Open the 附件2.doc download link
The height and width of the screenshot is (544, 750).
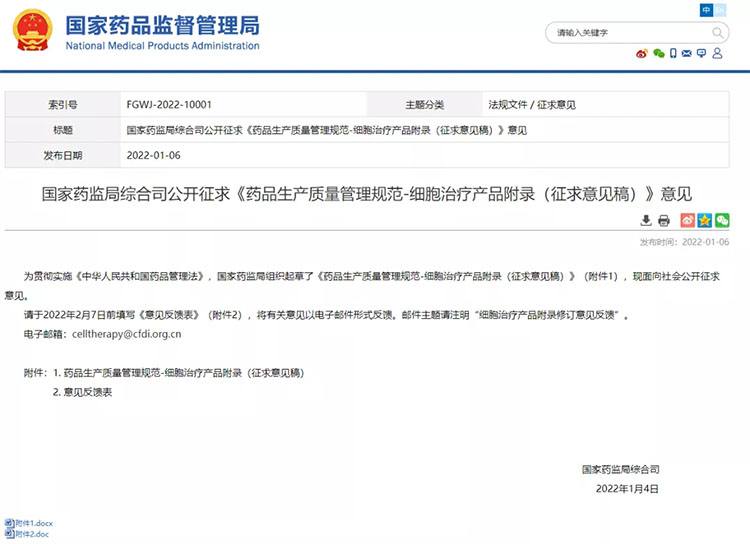point(32,534)
